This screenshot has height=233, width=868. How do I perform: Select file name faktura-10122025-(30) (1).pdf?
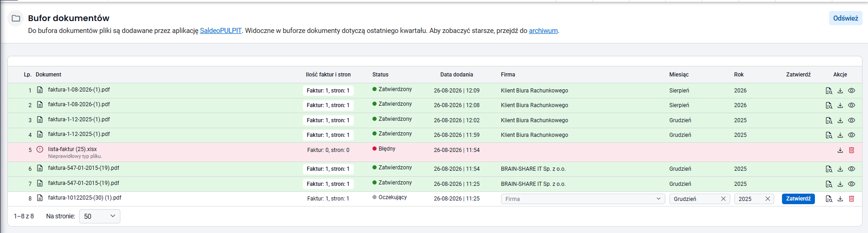(85, 198)
